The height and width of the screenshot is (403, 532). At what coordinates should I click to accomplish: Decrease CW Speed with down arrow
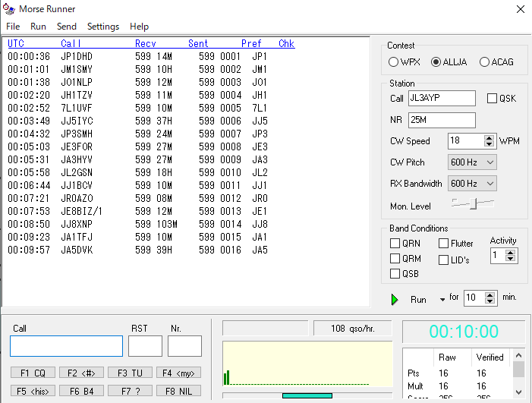tap(489, 144)
